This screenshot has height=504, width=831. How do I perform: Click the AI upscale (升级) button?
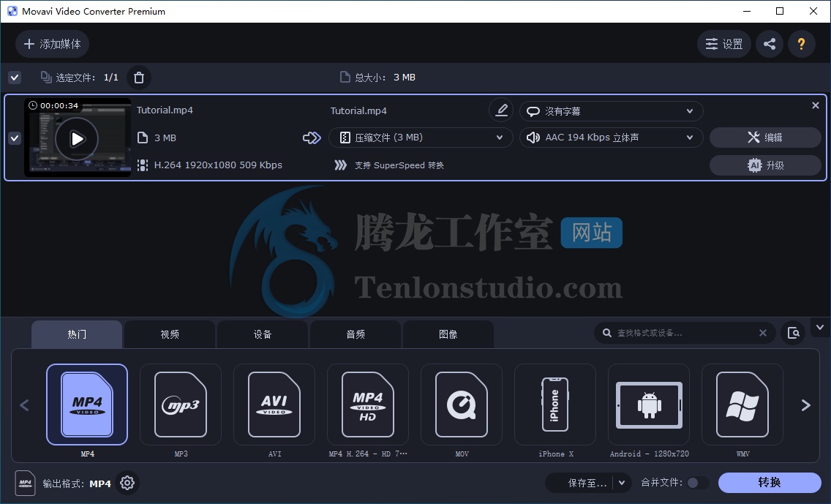(765, 165)
